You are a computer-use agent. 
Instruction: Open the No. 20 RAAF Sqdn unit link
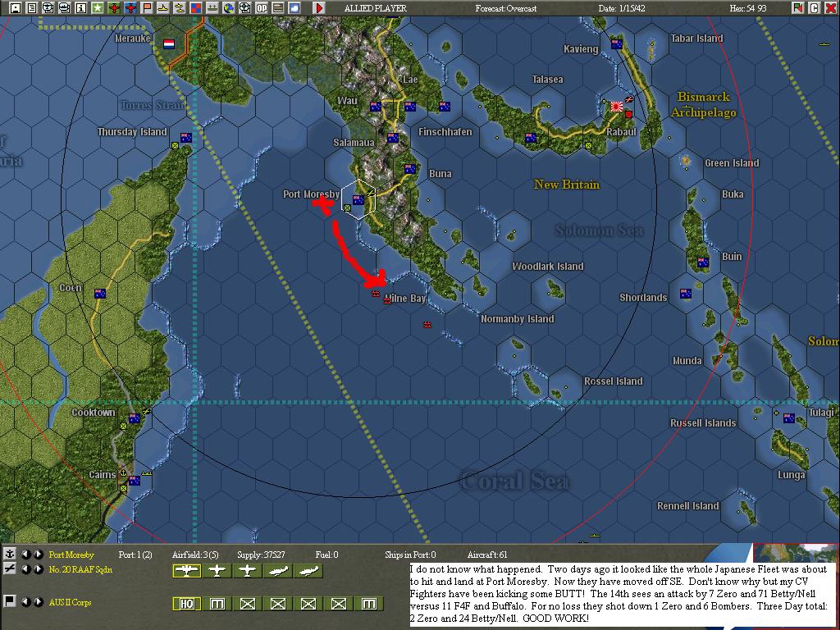tap(80, 569)
